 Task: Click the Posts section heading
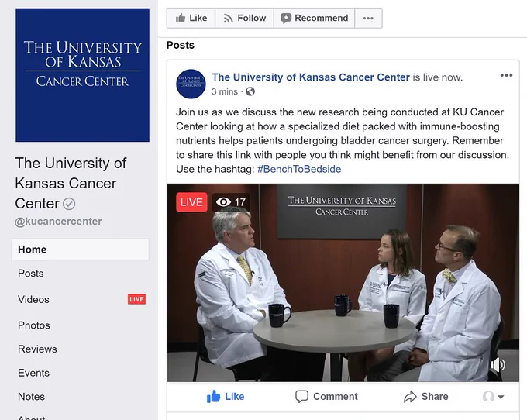tap(181, 46)
